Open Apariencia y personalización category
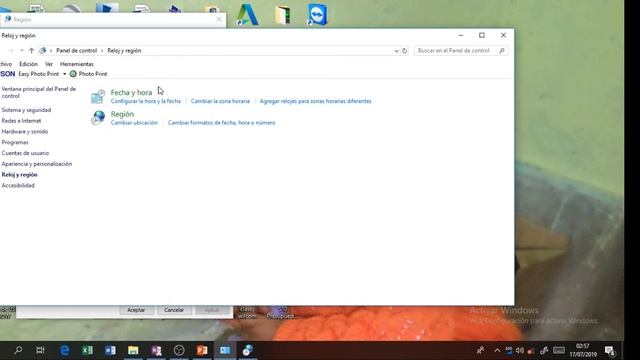This screenshot has height=360, width=640. point(37,164)
